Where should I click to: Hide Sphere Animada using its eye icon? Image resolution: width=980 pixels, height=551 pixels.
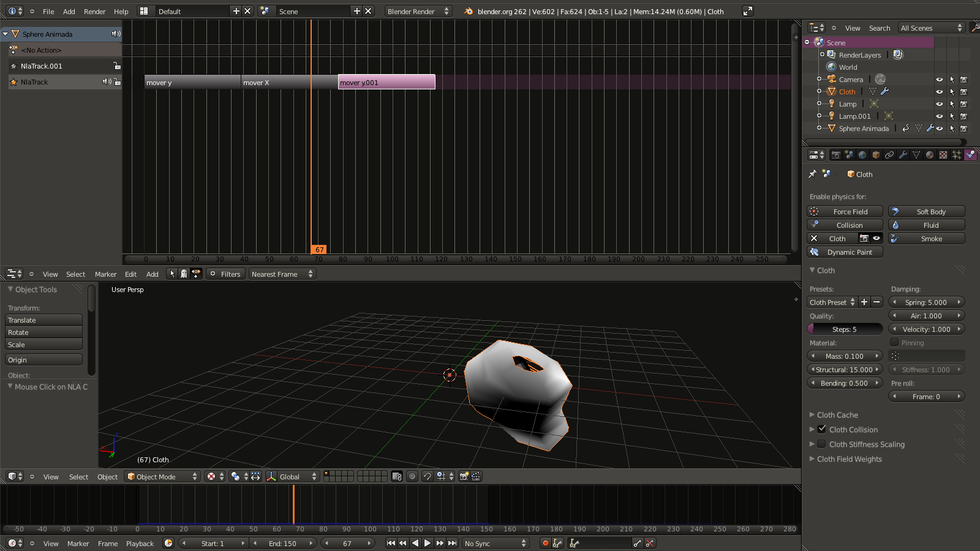click(939, 129)
